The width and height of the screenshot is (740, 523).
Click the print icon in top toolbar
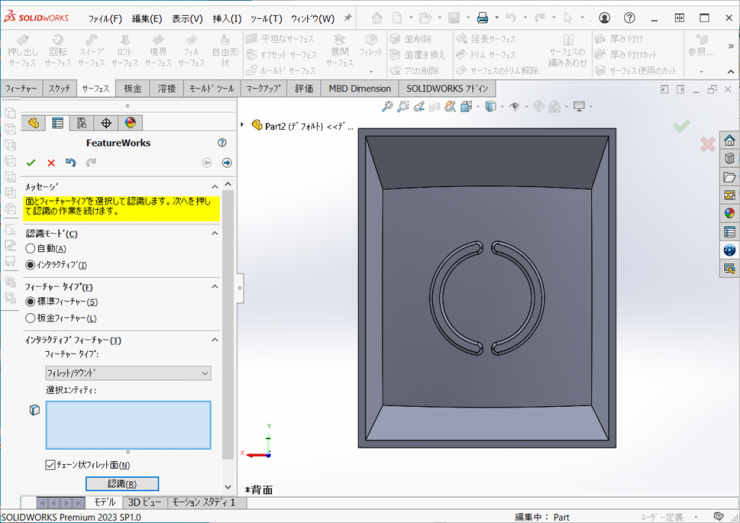tap(482, 18)
